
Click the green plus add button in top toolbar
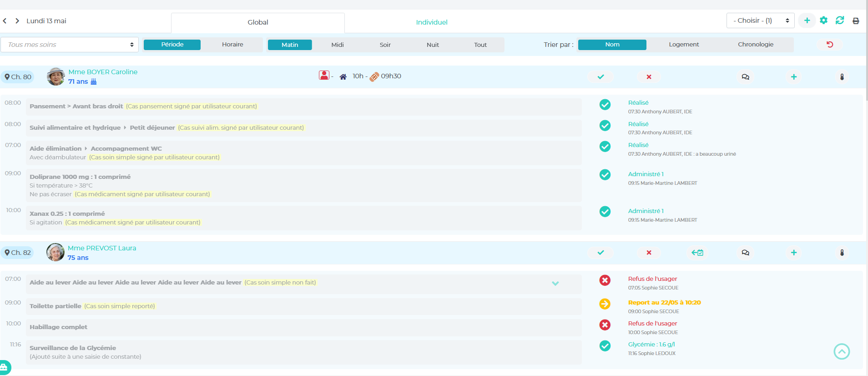coord(807,20)
